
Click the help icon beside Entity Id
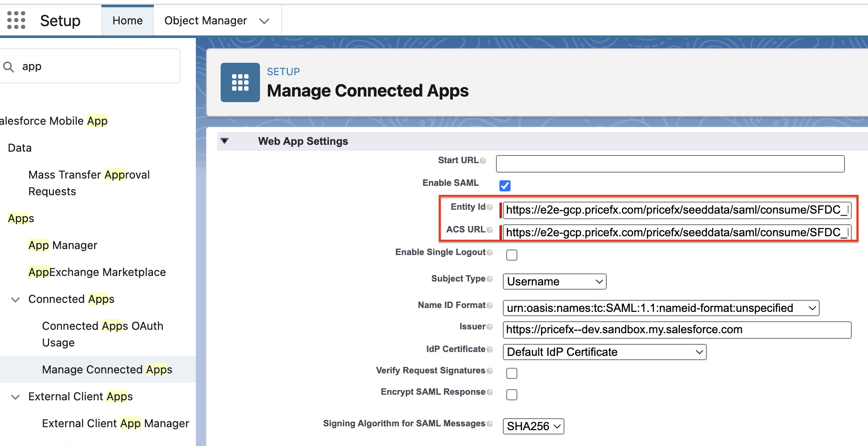click(x=490, y=207)
